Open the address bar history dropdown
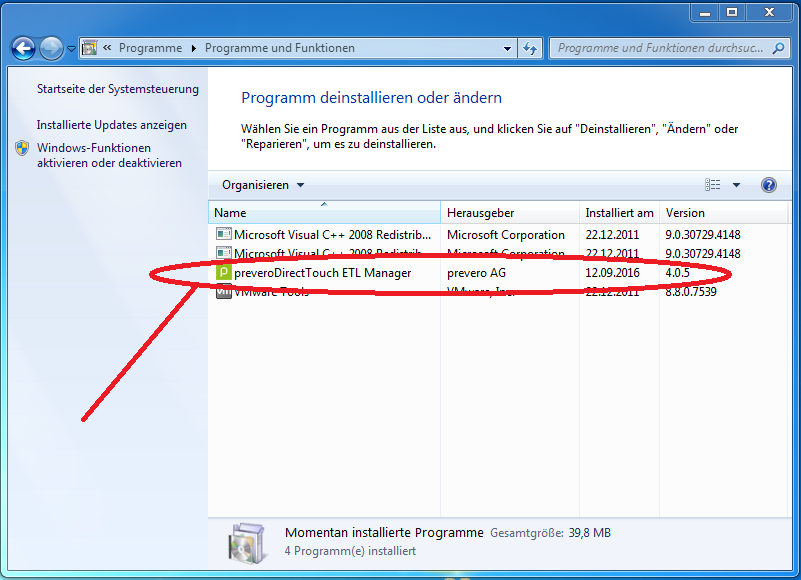 click(507, 49)
